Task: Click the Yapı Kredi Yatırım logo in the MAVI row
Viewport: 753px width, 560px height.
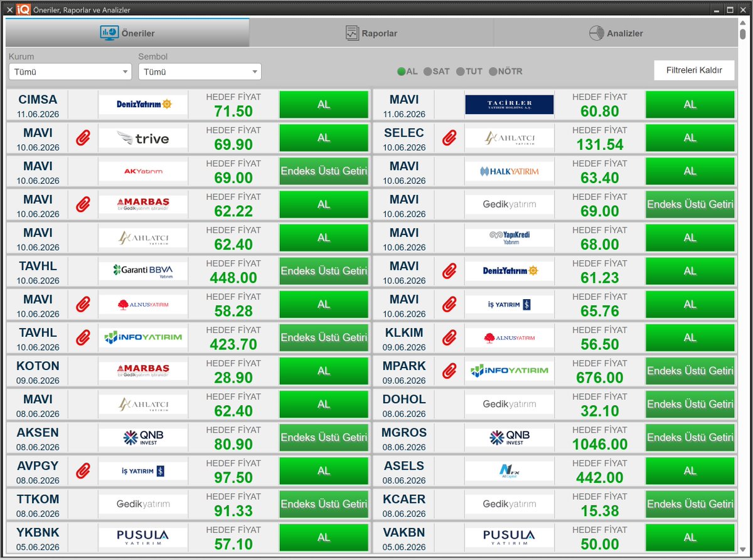Action: pos(510,238)
